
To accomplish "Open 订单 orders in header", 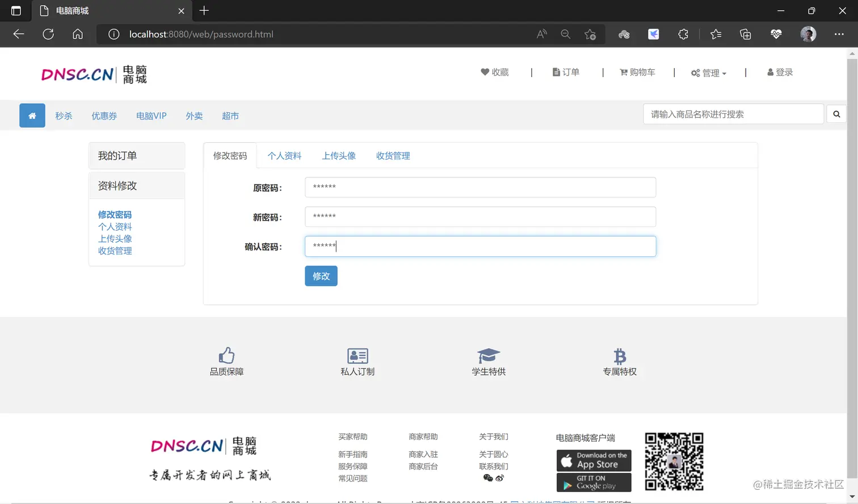I will (x=566, y=72).
